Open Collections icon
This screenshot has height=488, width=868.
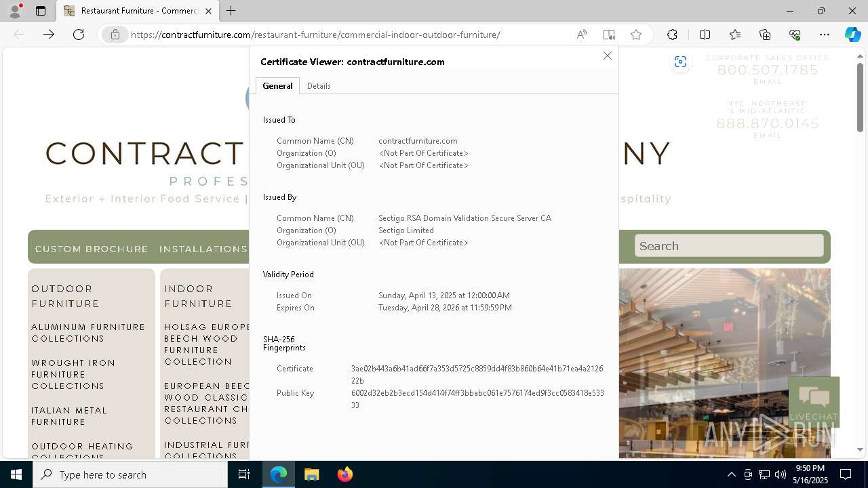coord(765,35)
